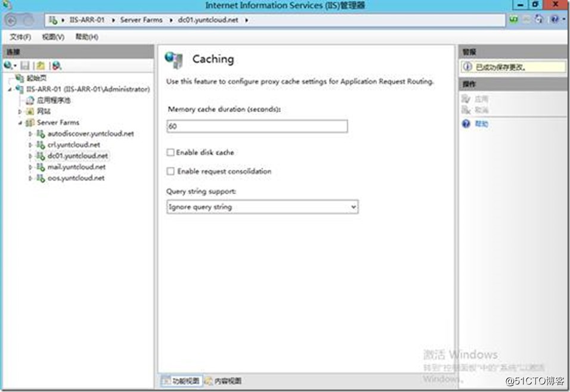Image resolution: width=570 pixels, height=392 pixels.
Task: Select crl.yuntcloud.net in the tree
Action: tap(74, 145)
